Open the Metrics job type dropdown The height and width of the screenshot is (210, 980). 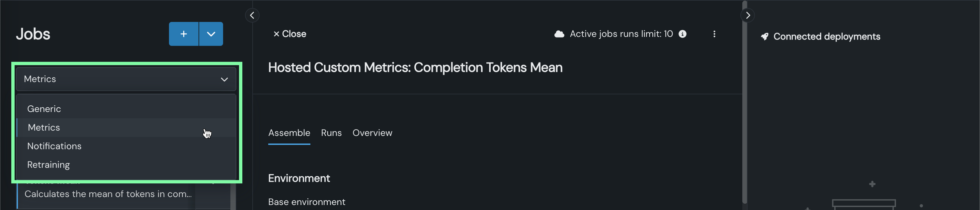click(126, 79)
